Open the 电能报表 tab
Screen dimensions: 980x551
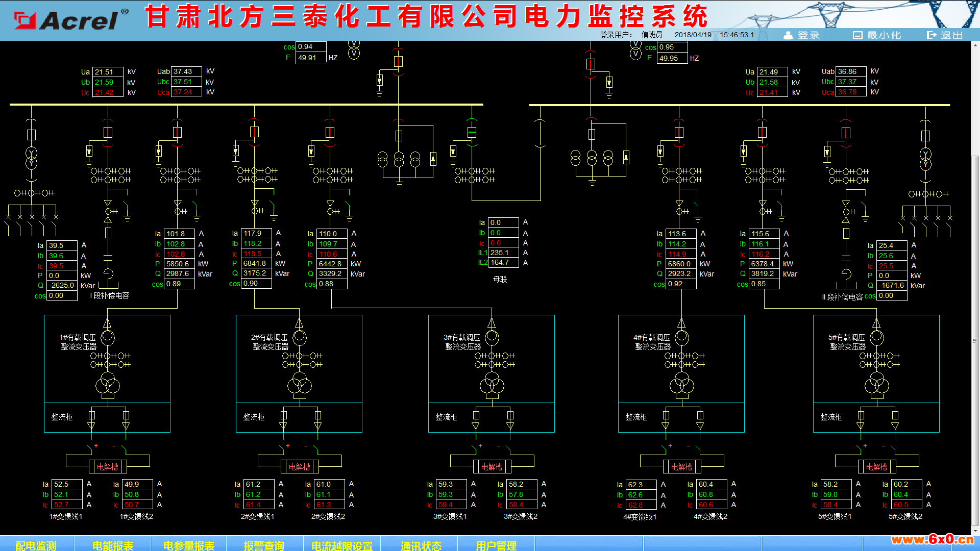pyautogui.click(x=113, y=545)
